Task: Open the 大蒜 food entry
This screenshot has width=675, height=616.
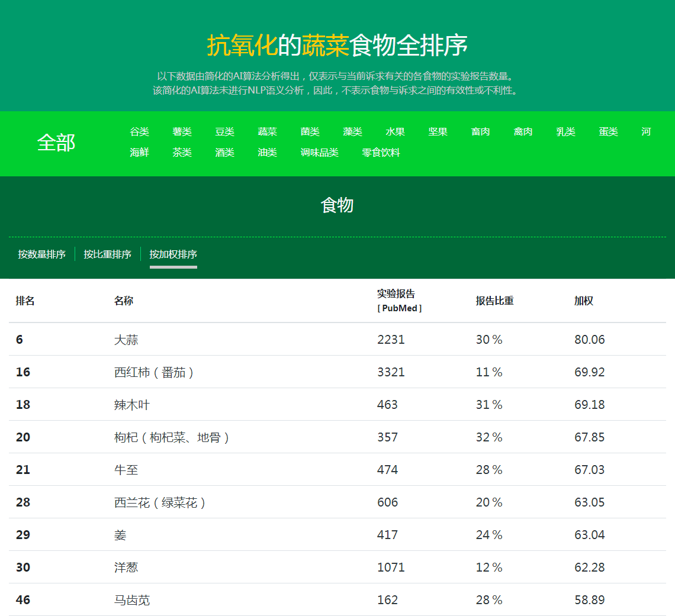Action: pos(126,340)
